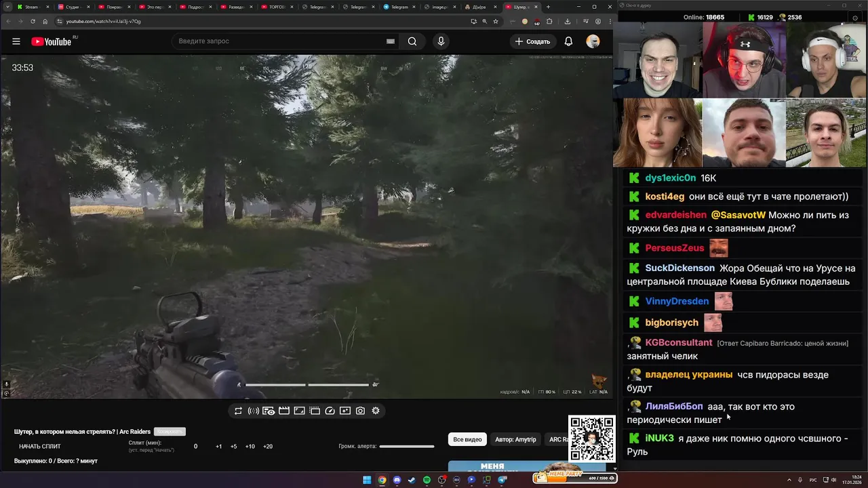868x488 pixels.
Task: Bookmark the page with the star icon
Action: click(496, 21)
